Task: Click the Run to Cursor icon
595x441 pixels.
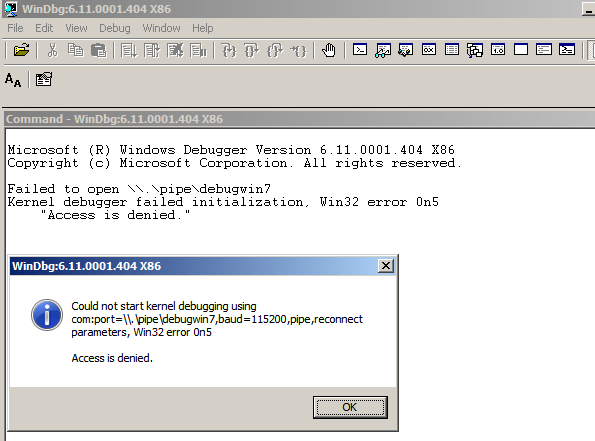Action: (298, 50)
